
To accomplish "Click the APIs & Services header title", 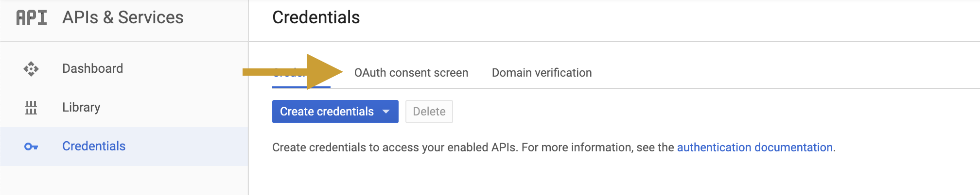I will 123,17.
